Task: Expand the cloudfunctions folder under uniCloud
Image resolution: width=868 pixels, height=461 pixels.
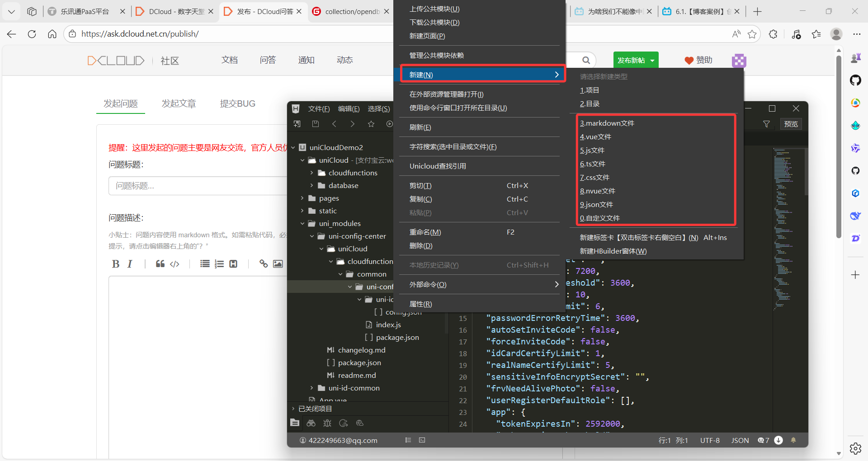Action: click(x=312, y=173)
